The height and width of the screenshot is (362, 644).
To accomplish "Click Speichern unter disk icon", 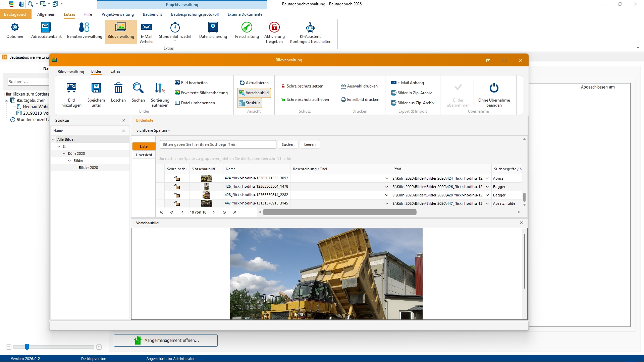I will pyautogui.click(x=96, y=88).
